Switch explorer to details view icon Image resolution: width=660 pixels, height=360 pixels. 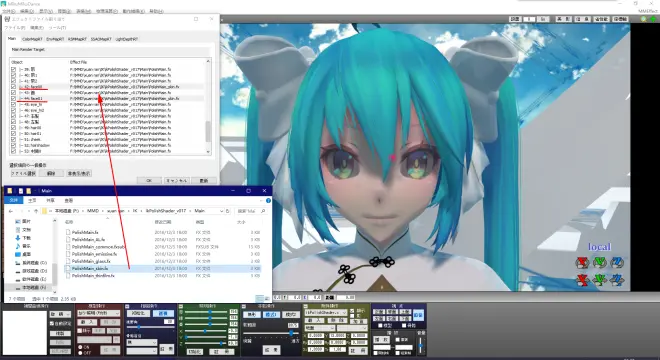click(x=259, y=299)
